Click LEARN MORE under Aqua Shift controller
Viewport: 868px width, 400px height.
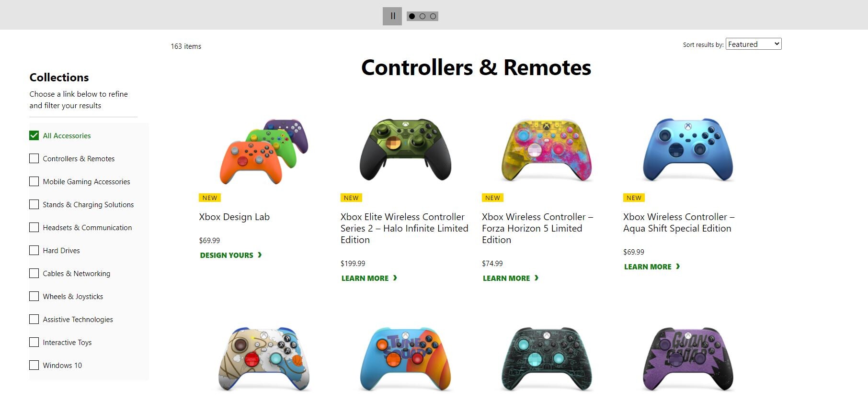coord(651,267)
